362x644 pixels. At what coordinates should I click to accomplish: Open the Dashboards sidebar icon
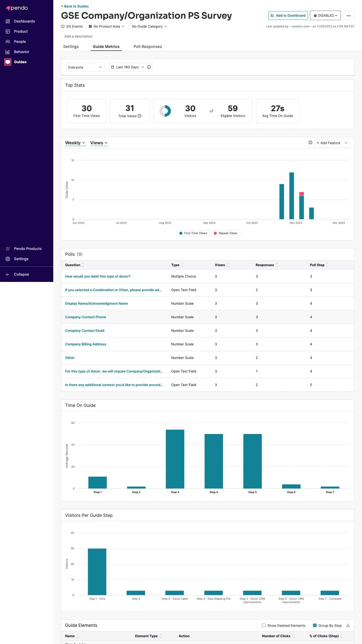click(x=8, y=21)
